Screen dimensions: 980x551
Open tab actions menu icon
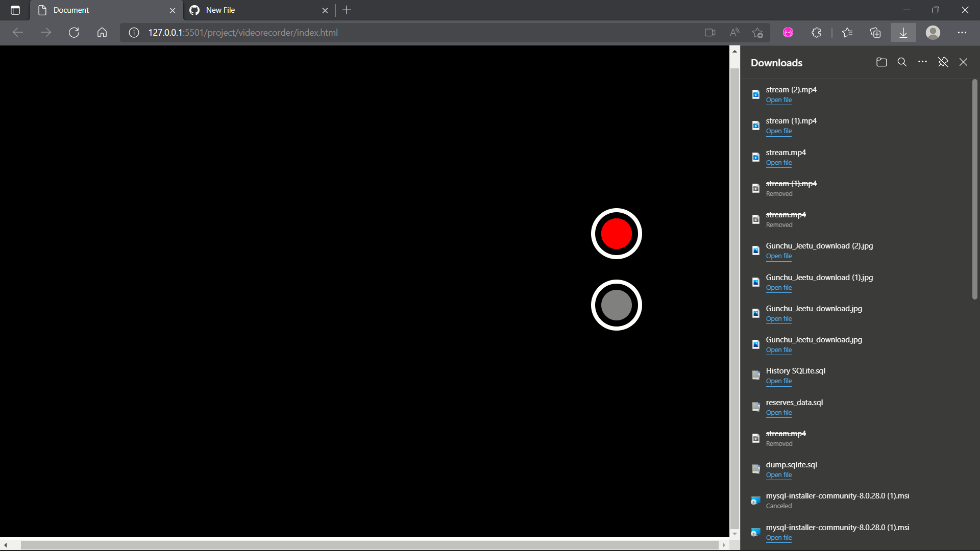tap(15, 10)
